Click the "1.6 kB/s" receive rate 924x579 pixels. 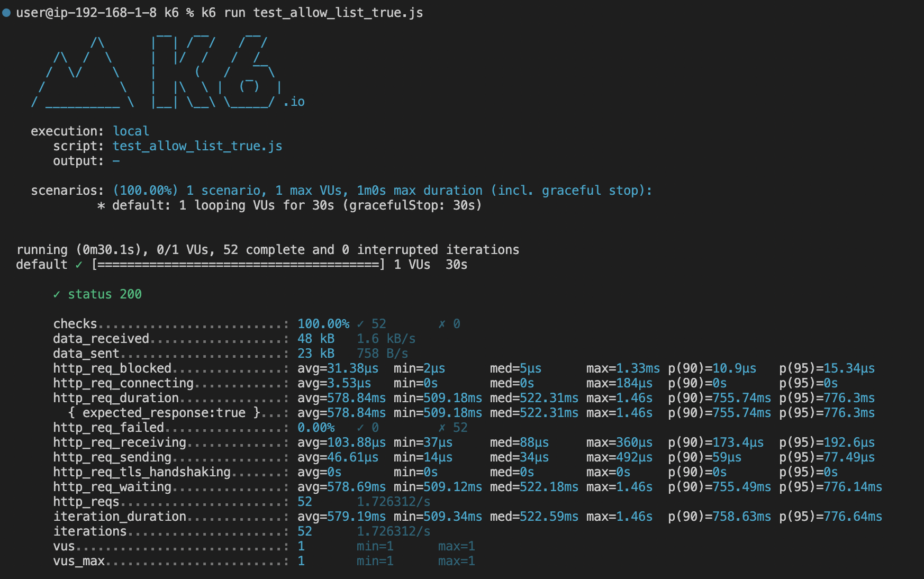click(386, 339)
